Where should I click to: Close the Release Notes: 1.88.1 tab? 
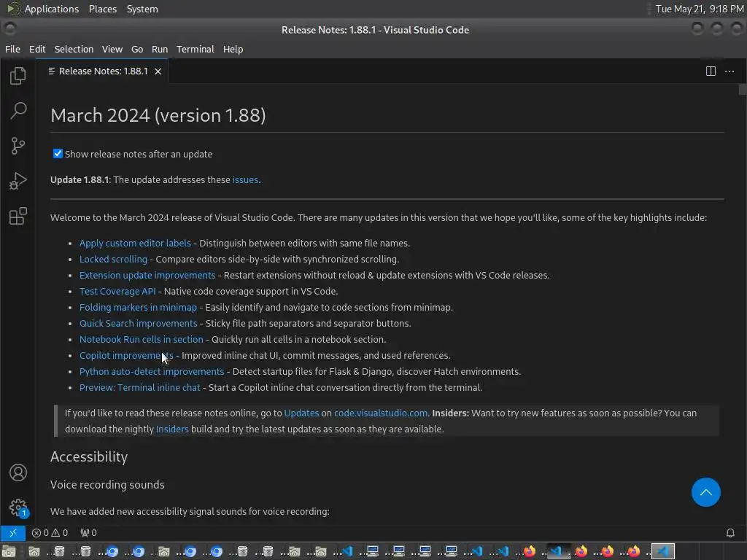click(158, 71)
